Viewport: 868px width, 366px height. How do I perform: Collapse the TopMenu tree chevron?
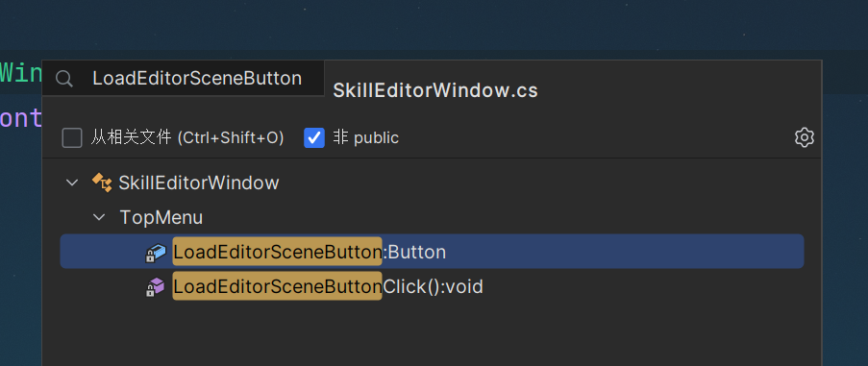[x=99, y=217]
